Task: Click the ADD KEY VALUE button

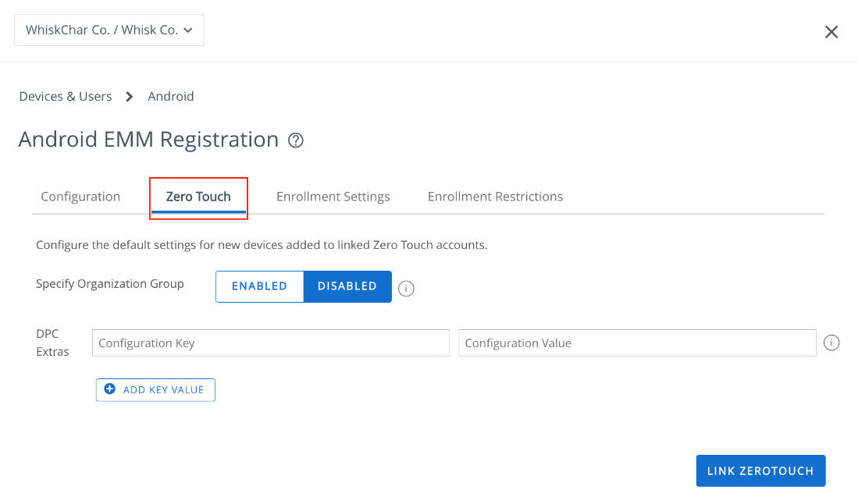Action: [x=155, y=389]
